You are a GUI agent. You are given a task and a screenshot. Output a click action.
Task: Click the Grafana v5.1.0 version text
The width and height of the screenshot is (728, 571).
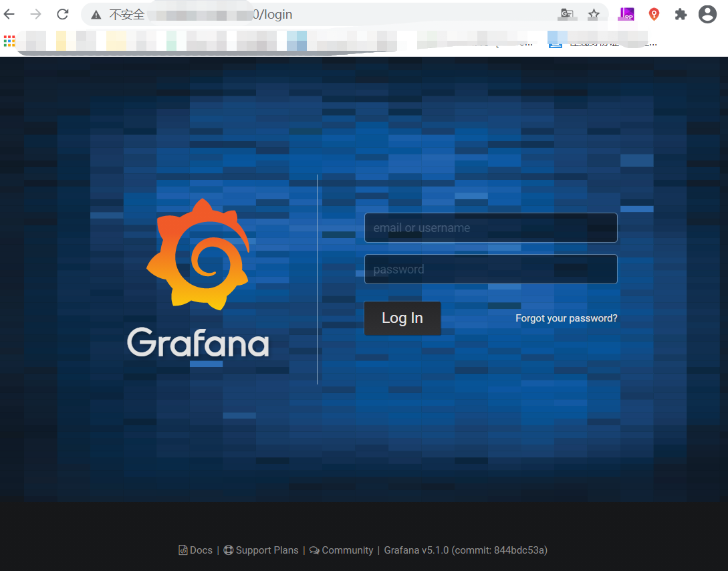point(466,550)
